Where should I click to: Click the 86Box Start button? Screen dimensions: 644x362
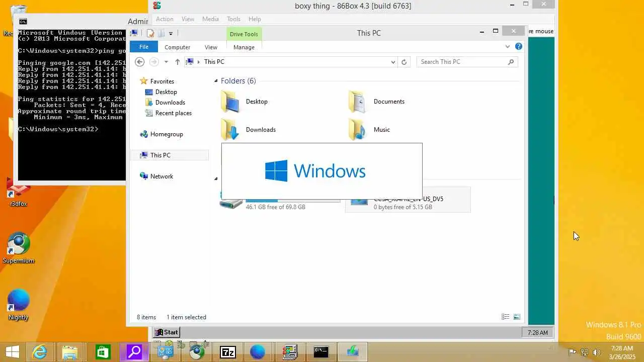(167, 332)
